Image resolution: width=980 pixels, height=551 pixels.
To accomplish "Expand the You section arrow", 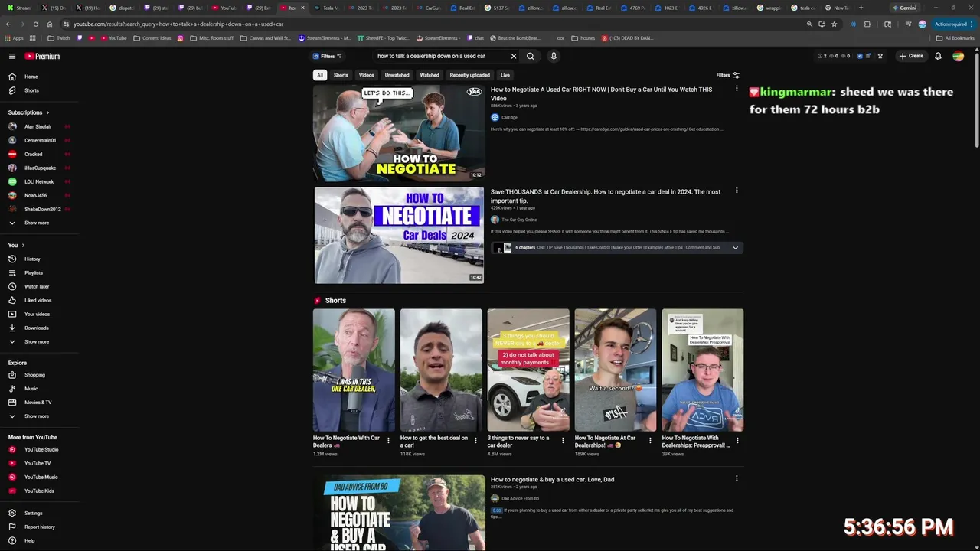I will click(x=23, y=245).
